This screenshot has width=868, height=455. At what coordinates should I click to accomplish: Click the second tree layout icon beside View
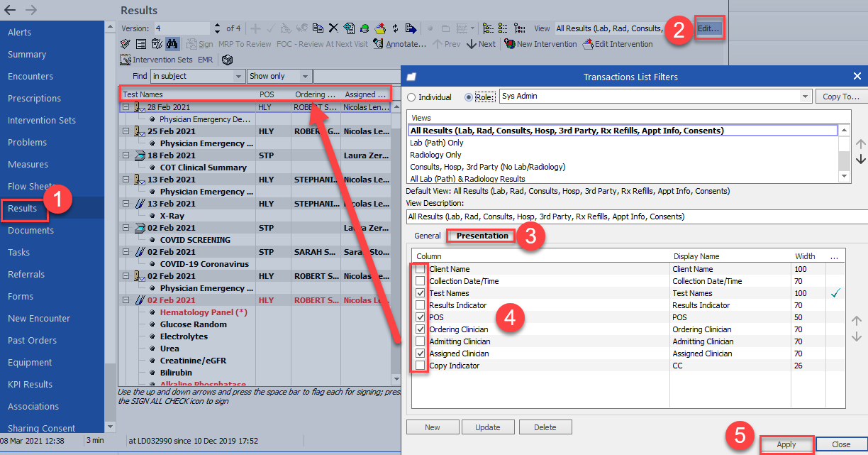click(x=503, y=28)
